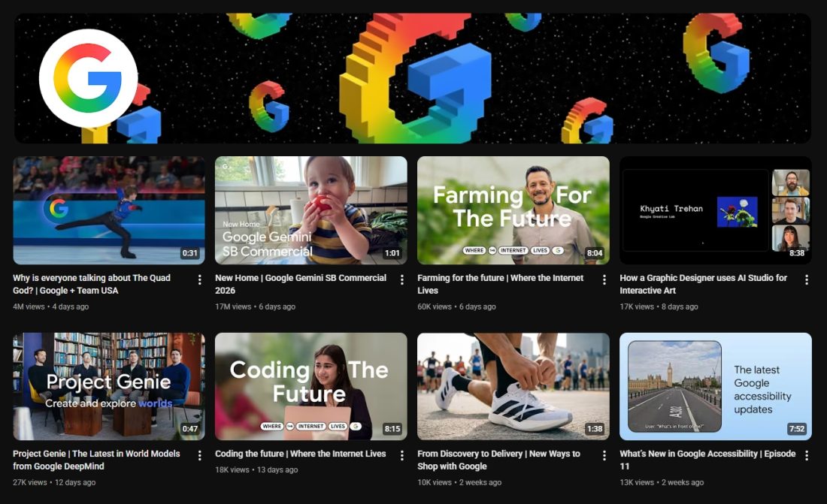
Task: Click title 'Why is everyone talking about The Quad God?'
Action: tap(91, 284)
